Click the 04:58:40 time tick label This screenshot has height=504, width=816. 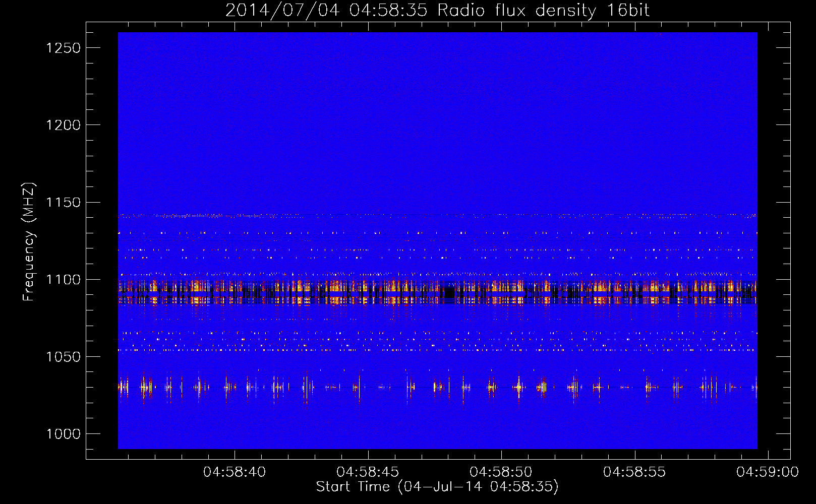pyautogui.click(x=235, y=472)
